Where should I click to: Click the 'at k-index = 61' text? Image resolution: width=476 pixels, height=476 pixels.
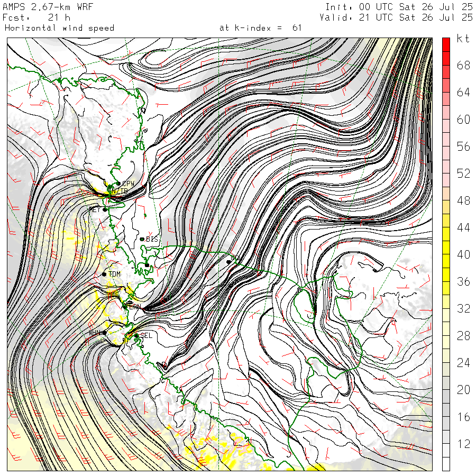point(260,28)
